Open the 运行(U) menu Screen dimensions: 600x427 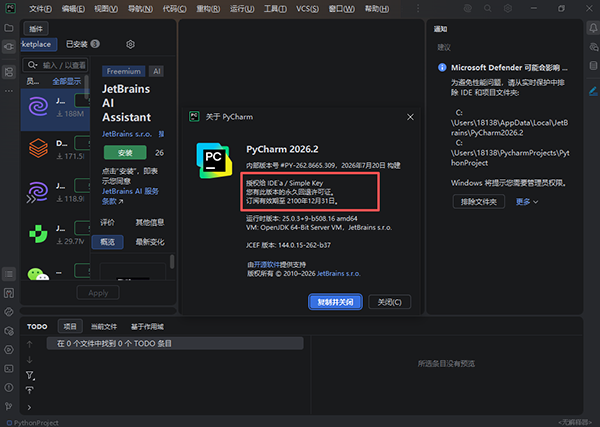tap(242, 8)
